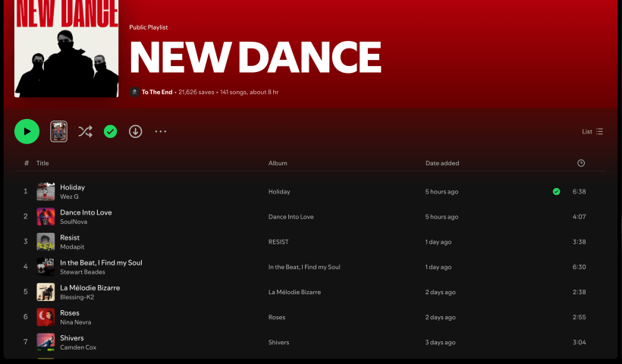Sort tracks by Album column header
Image resolution: width=622 pixels, height=364 pixels.
pyautogui.click(x=278, y=163)
